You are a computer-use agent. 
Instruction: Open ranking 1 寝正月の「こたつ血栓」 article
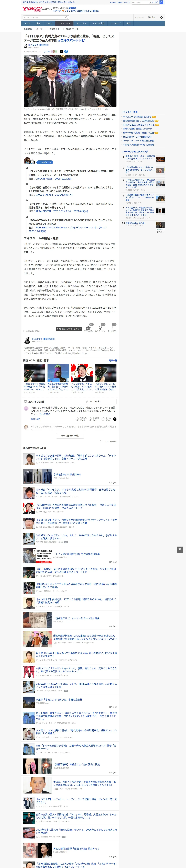(140, 157)
